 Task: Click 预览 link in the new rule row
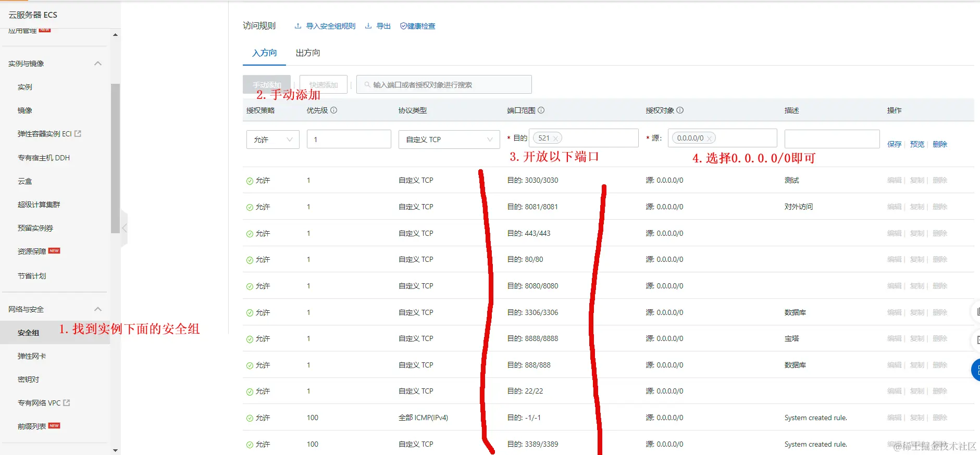point(917,144)
